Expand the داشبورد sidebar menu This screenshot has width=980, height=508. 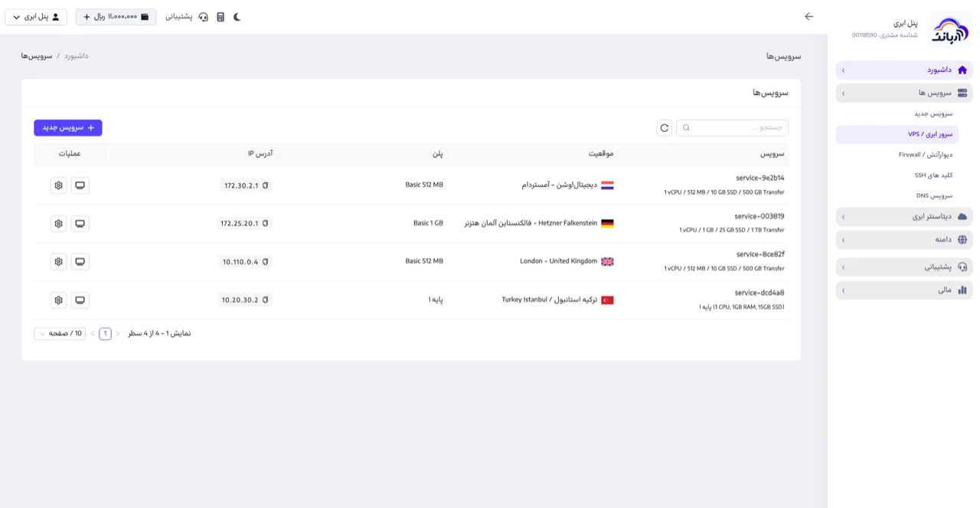click(x=904, y=70)
